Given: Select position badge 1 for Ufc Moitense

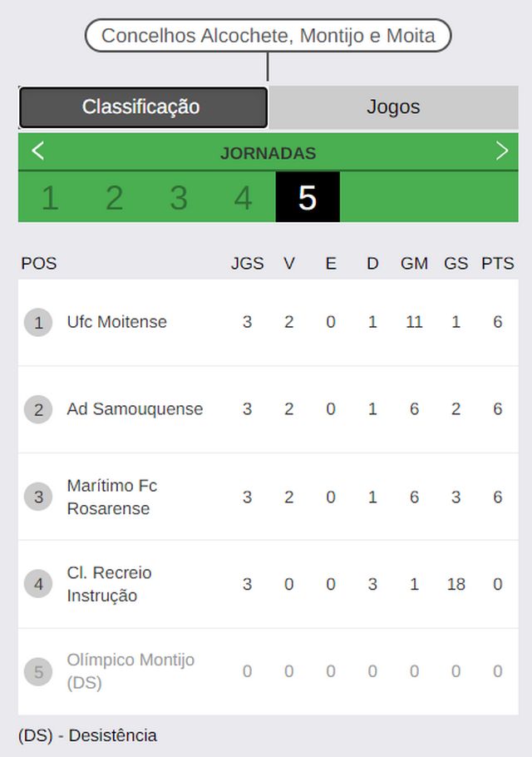Looking at the screenshot, I should point(38,322).
